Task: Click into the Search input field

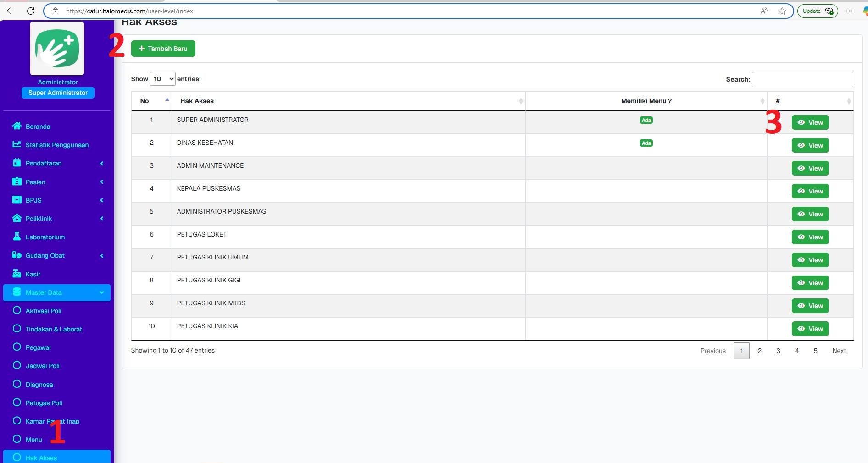Action: tap(802, 79)
